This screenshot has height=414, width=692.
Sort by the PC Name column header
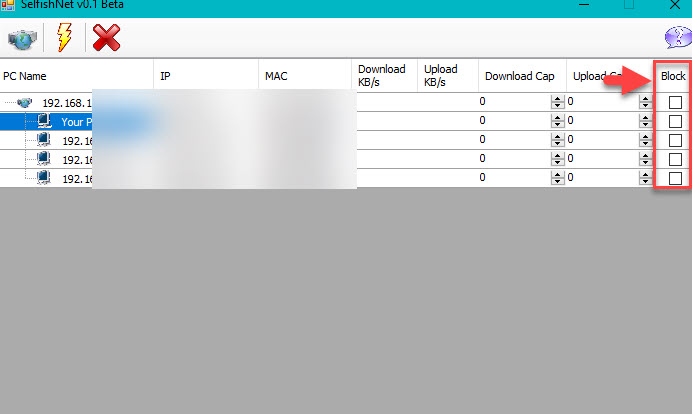coord(77,76)
